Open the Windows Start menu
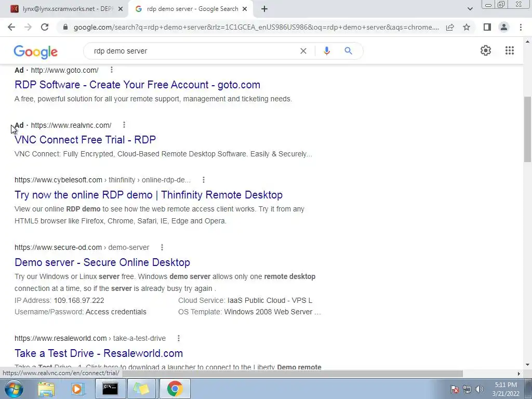The height and width of the screenshot is (399, 532). (x=14, y=389)
